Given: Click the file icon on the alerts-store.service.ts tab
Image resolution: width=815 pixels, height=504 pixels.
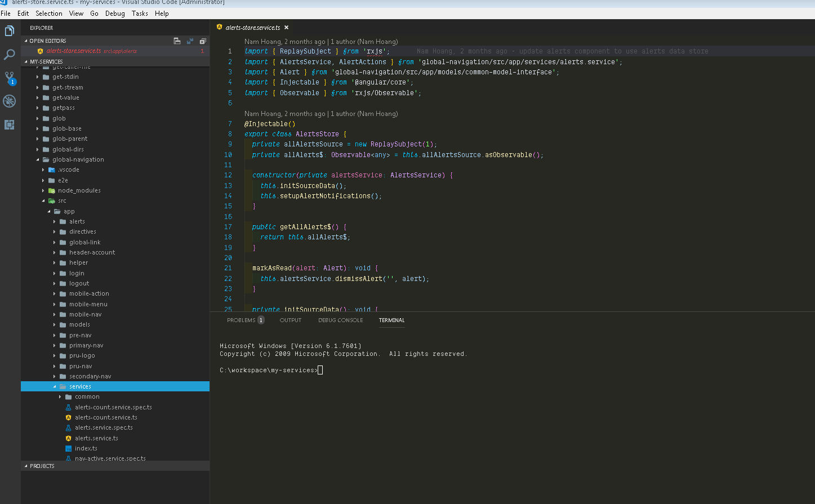Looking at the screenshot, I should (219, 26).
